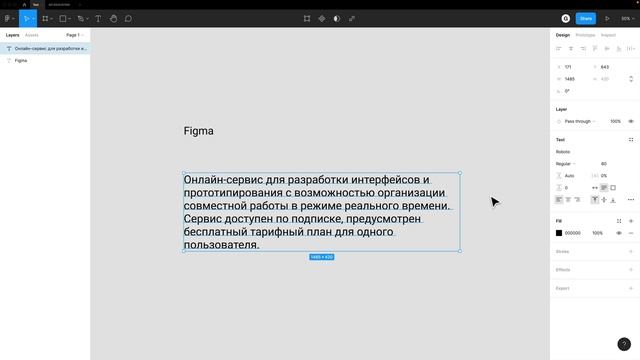640x360 pixels.
Task: Set text vertical align middle
Action: pos(604,200)
